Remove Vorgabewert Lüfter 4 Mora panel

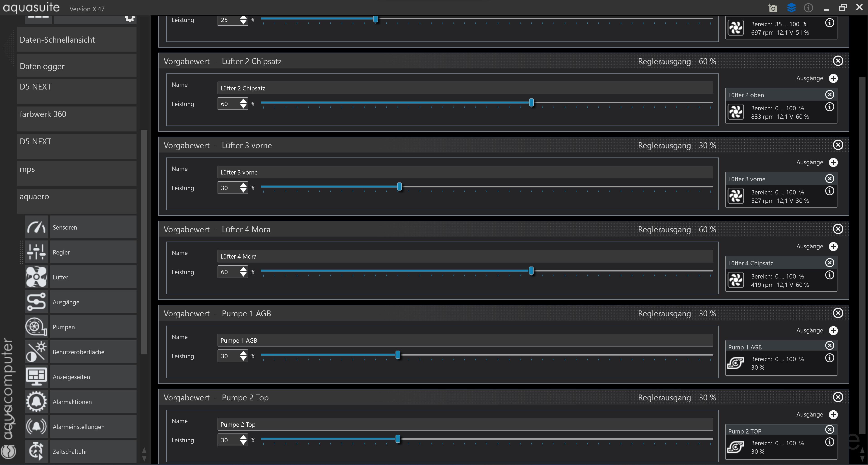(838, 229)
